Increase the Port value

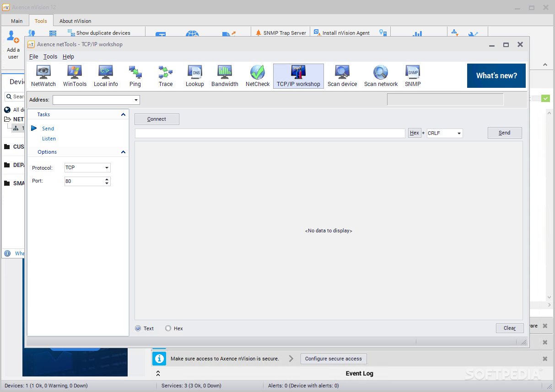107,179
